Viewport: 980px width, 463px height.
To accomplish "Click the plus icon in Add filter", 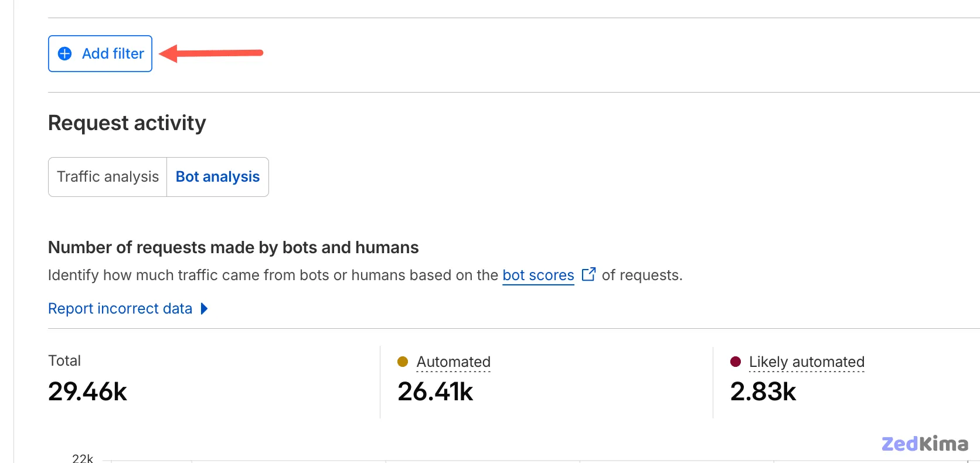I will [65, 54].
